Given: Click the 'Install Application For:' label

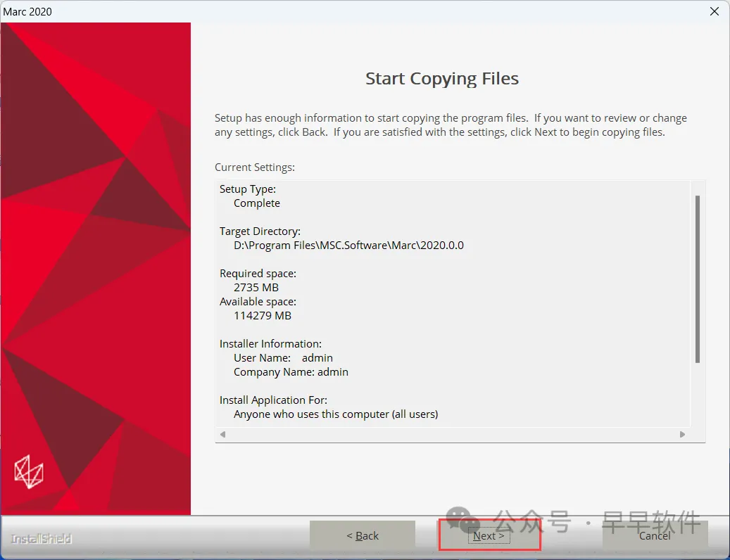Looking at the screenshot, I should pyautogui.click(x=273, y=400).
